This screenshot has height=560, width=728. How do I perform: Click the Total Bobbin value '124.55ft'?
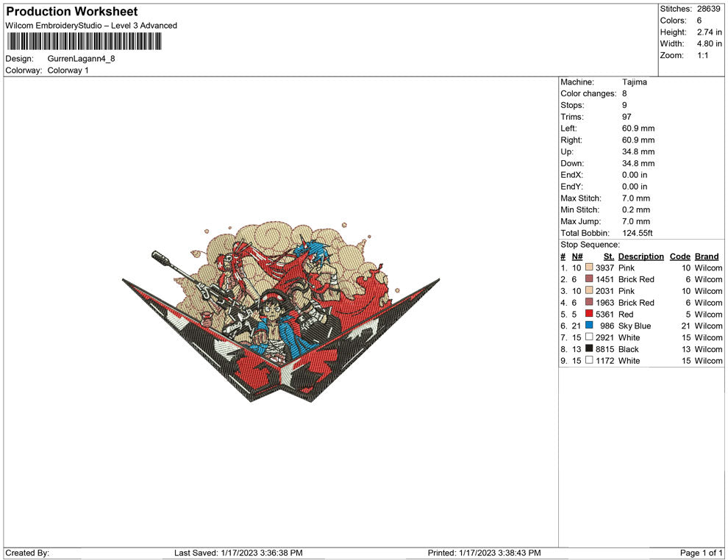coord(638,233)
